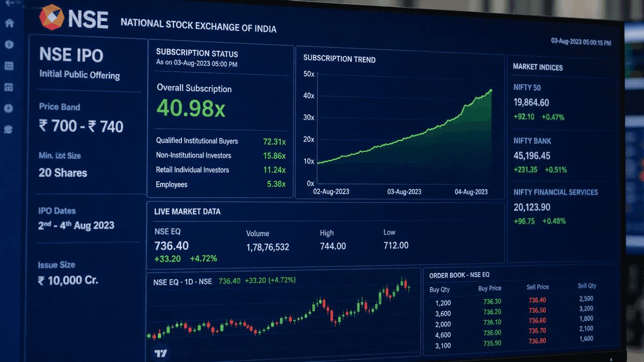Image resolution: width=644 pixels, height=362 pixels.
Task: Select the Non-Institutional Investors row
Action: (221, 156)
